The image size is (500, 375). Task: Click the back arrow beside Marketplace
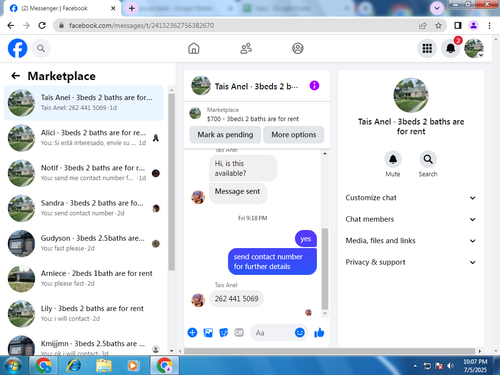pos(15,76)
